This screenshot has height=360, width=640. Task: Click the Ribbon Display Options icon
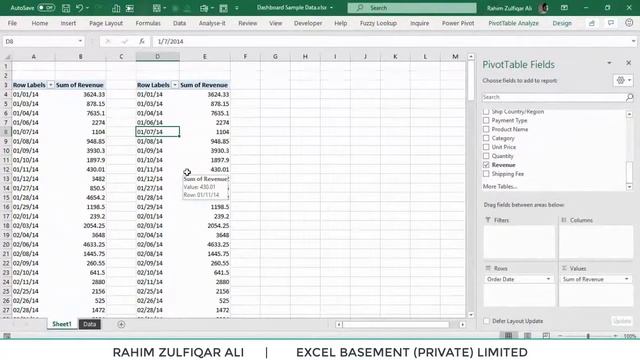click(564, 8)
